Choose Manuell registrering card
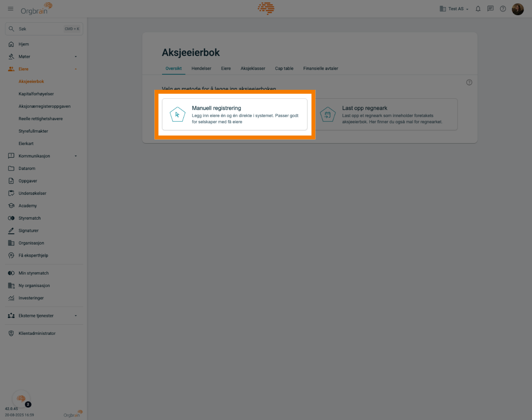532x420 pixels. coord(235,114)
